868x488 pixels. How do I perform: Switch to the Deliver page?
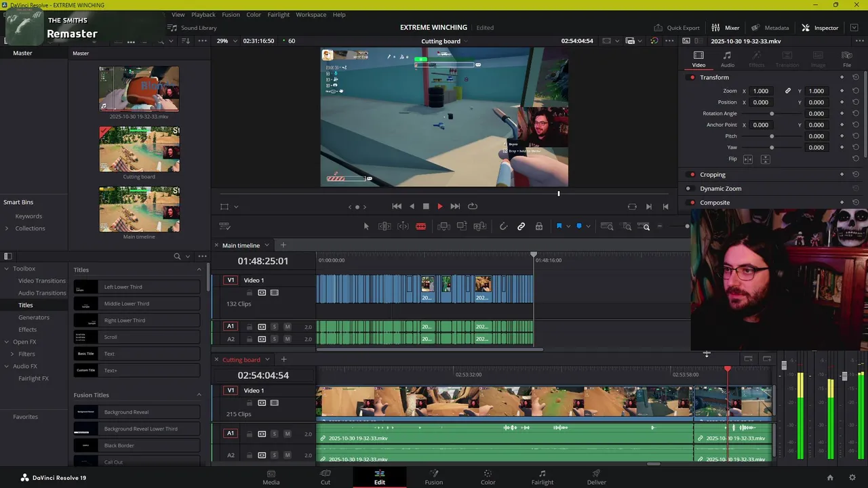pos(596,477)
